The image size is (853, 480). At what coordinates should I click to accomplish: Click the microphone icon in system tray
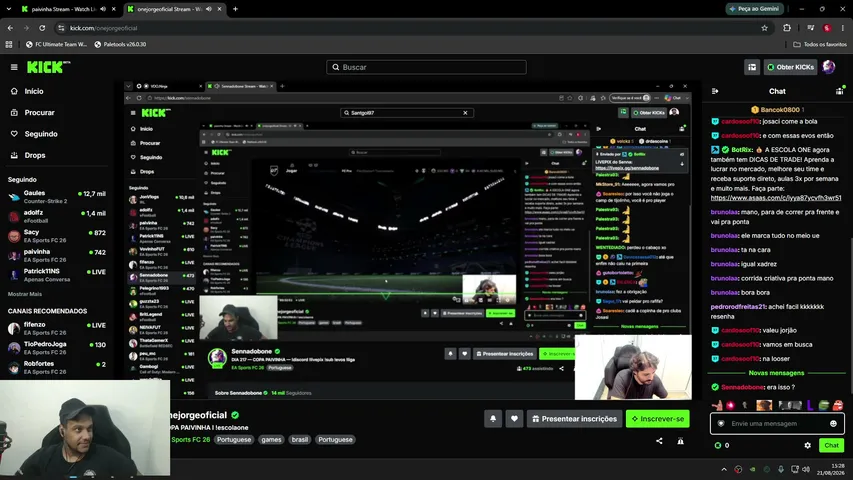781,469
